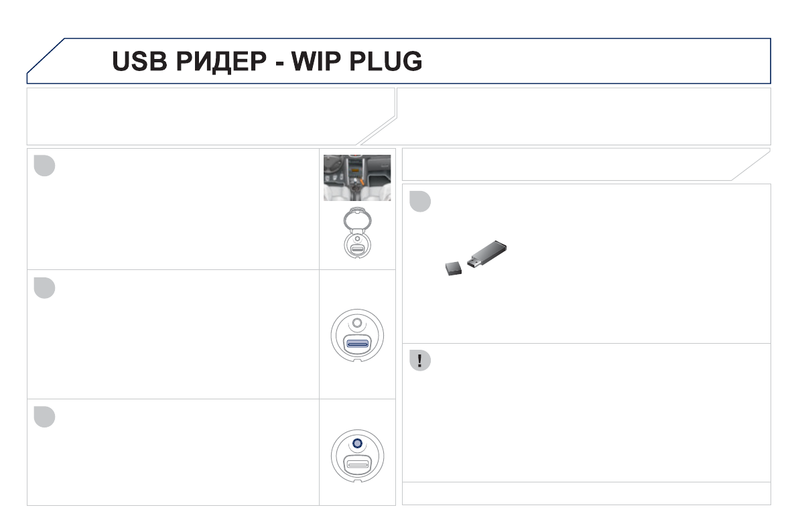The image size is (798, 532).
Task: Click the small round jack above blue USB port
Action: (x=357, y=323)
